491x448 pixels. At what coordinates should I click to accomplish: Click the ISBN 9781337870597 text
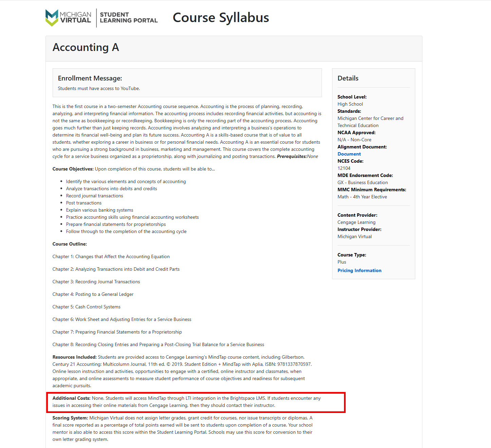288,364
